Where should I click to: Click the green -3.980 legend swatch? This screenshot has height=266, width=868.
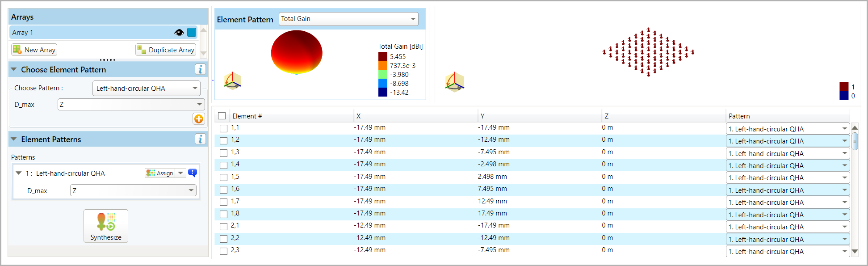383,74
